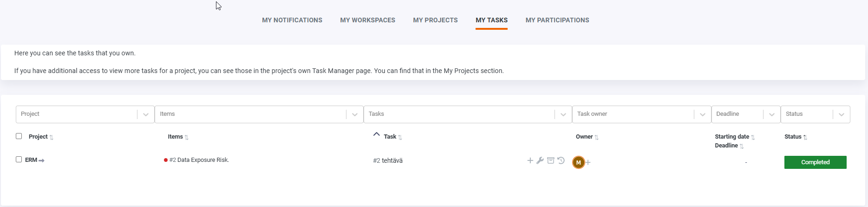Image resolution: width=868 pixels, height=207 pixels.
Task: Add a subtask with the plus icon beside the wrench
Action: (530, 160)
